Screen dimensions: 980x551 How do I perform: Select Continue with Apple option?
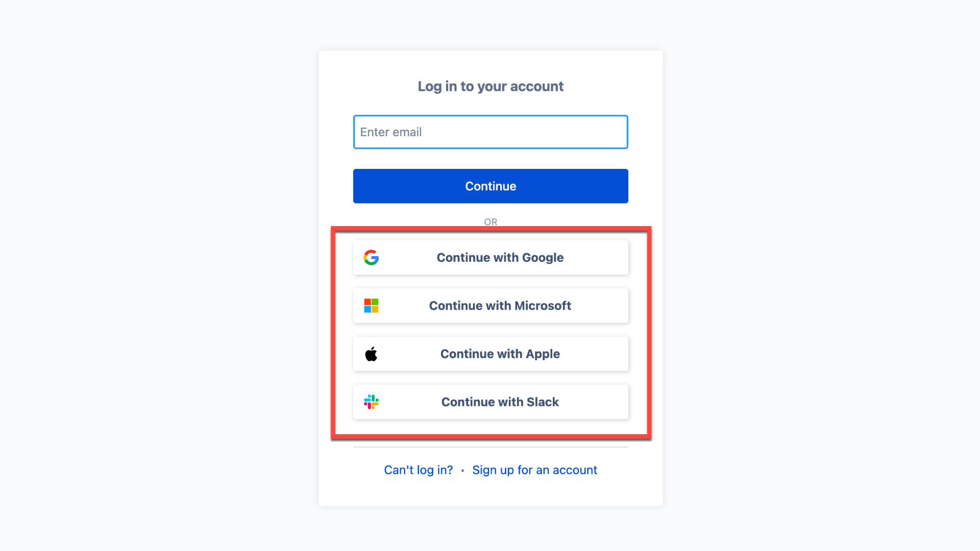pyautogui.click(x=490, y=353)
